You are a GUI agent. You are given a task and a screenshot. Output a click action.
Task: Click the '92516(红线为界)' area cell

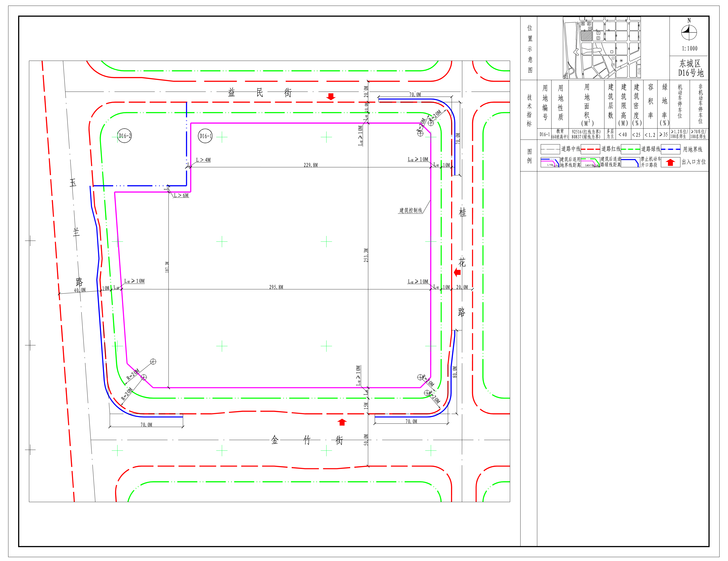(586, 132)
